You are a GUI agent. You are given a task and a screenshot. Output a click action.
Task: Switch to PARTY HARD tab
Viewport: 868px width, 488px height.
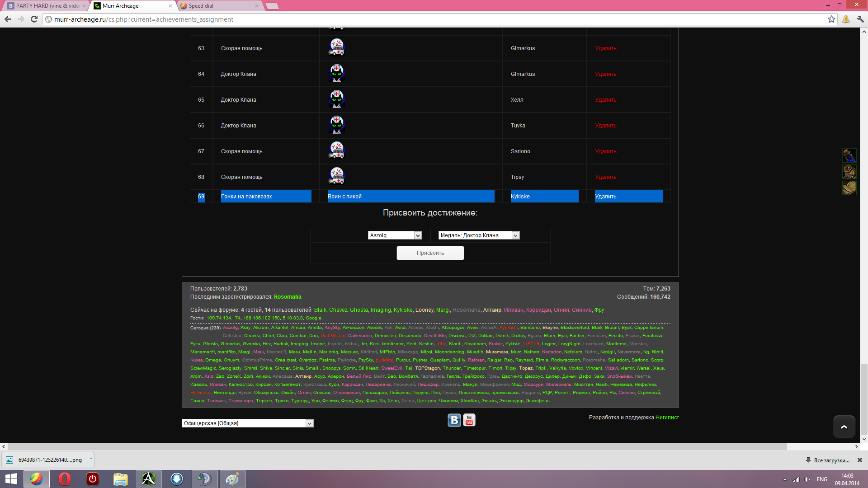[46, 6]
